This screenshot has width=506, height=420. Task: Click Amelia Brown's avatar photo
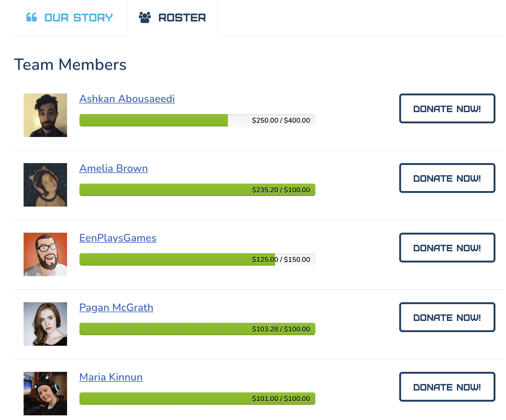click(x=45, y=185)
